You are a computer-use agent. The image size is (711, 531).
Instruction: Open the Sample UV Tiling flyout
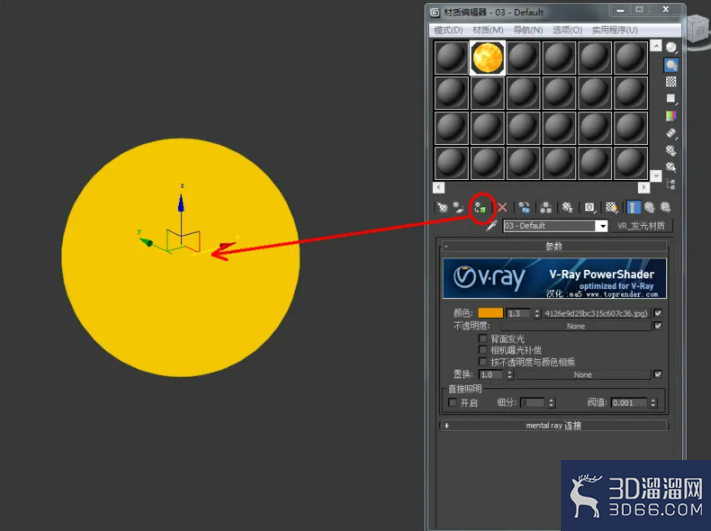pyautogui.click(x=671, y=98)
